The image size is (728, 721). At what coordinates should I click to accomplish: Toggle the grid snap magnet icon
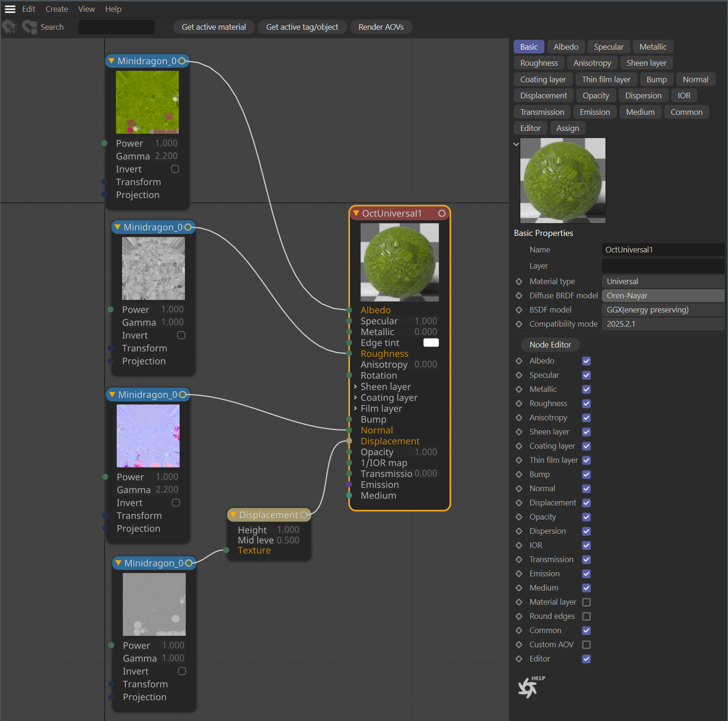click(10, 27)
